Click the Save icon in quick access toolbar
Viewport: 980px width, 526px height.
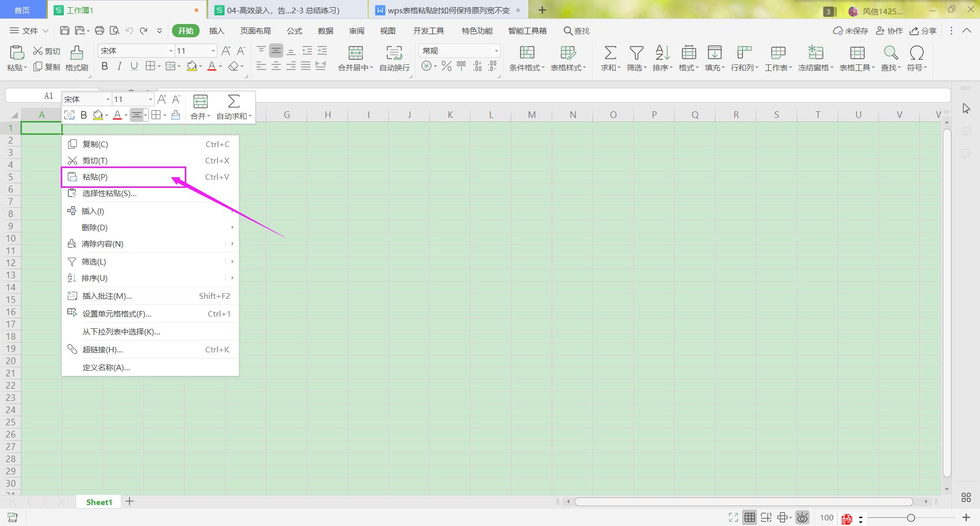tap(65, 31)
